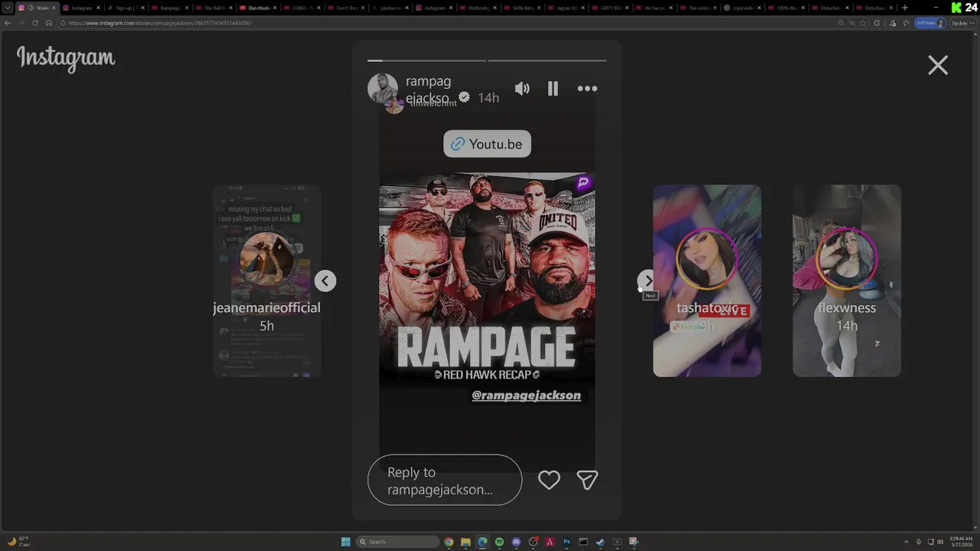This screenshot has width=980, height=551.
Task: Launch Chrome from the taskbar
Action: coord(449,542)
